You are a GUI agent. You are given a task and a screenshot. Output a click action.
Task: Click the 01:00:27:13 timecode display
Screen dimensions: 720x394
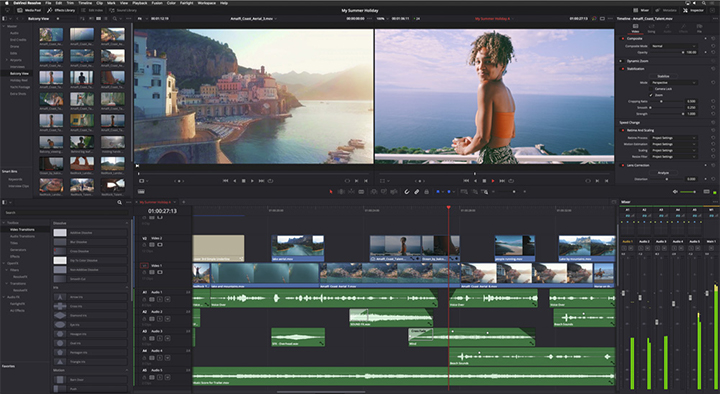click(163, 211)
